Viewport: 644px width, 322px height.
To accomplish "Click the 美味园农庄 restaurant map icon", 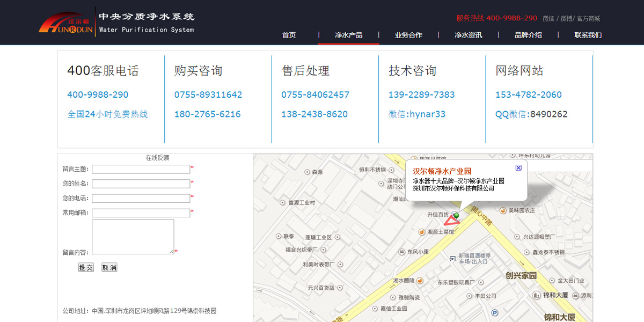I will coord(503,210).
